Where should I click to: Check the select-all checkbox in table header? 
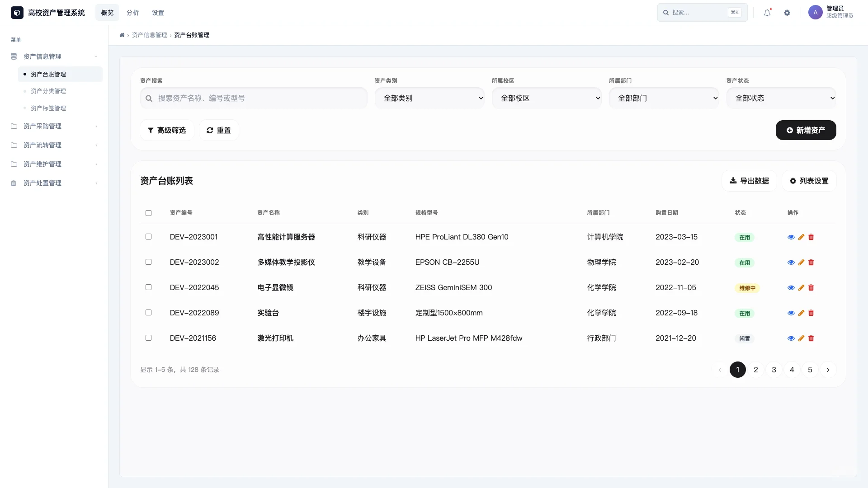[149, 213]
